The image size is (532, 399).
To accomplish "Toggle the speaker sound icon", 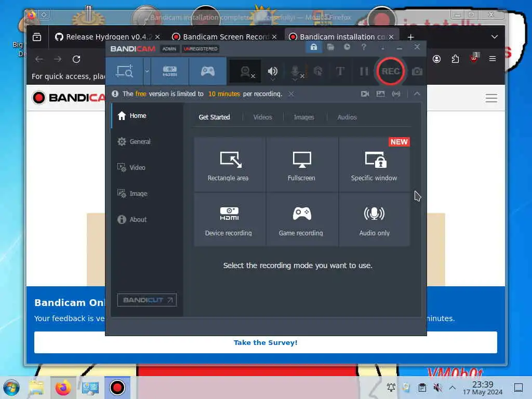I will click(x=272, y=72).
